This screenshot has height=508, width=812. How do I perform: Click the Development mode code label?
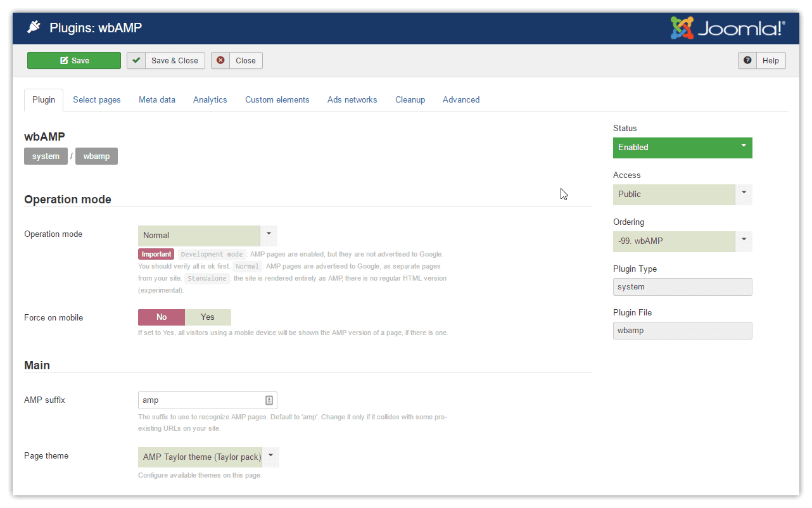point(212,255)
